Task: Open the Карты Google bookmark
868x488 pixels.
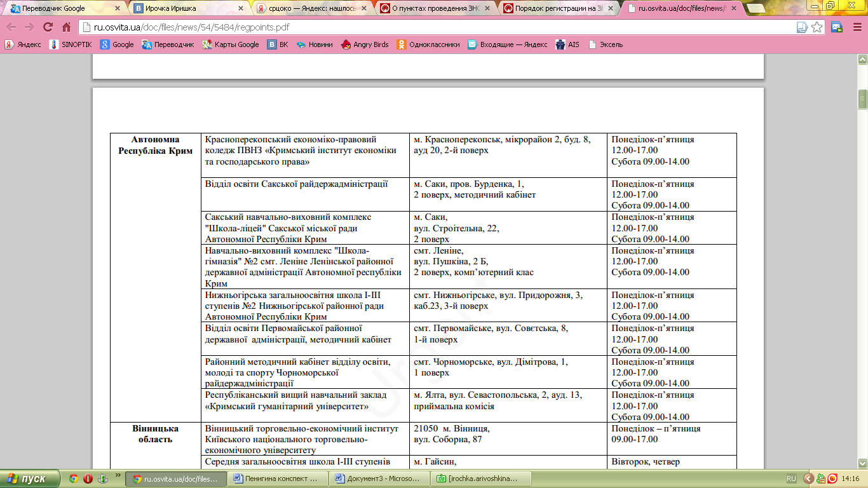Action: (x=231, y=44)
